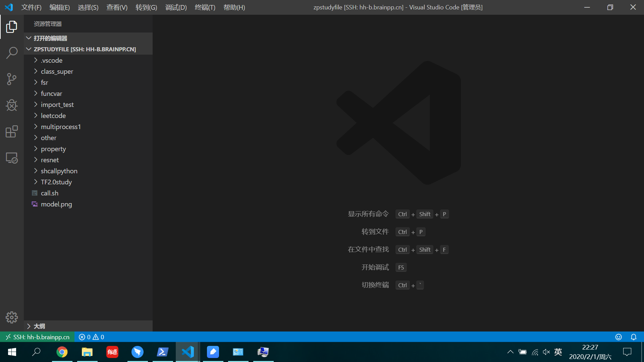Open the Search view icon

(x=12, y=53)
